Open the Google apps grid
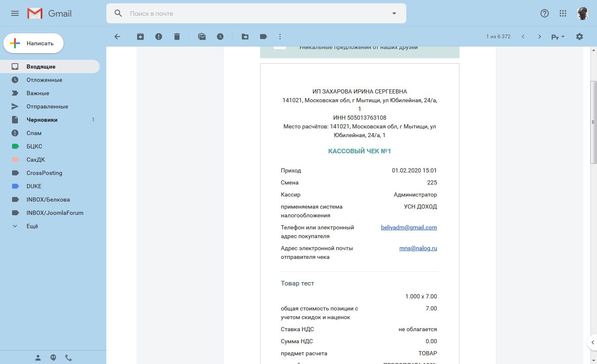 [563, 13]
